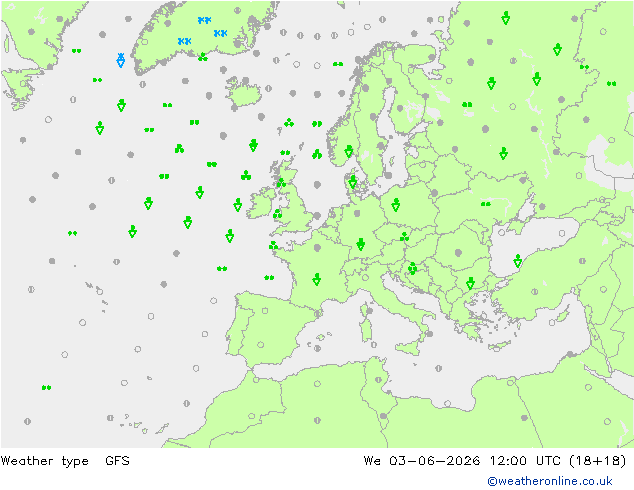This screenshot has width=634, height=490.
Task: Click the green shower symbol over France
Action: click(x=317, y=279)
